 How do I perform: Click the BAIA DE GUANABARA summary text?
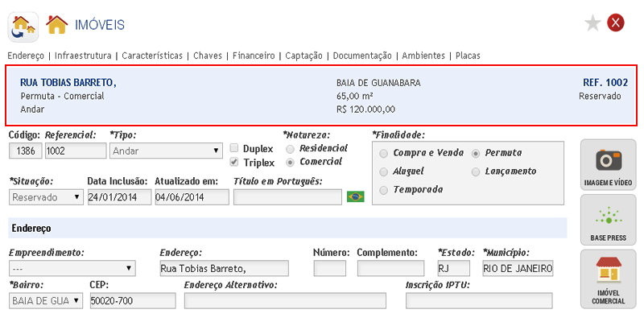378,83
